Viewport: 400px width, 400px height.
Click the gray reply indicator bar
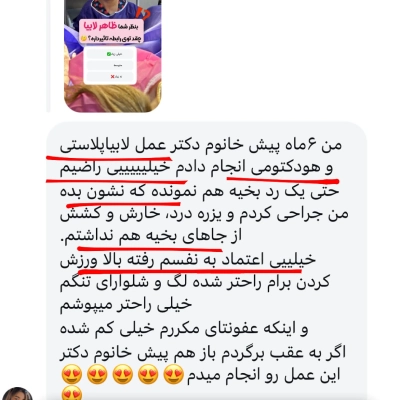click(x=48, y=56)
